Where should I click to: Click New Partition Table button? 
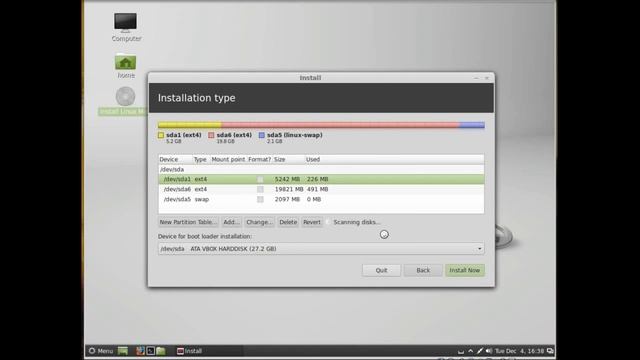pyautogui.click(x=188, y=222)
